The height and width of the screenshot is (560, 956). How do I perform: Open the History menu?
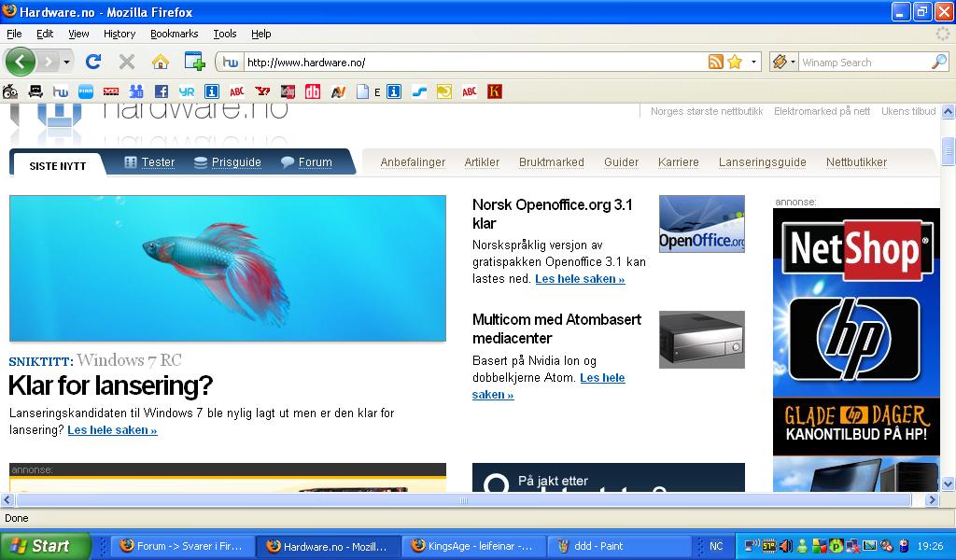coord(119,35)
